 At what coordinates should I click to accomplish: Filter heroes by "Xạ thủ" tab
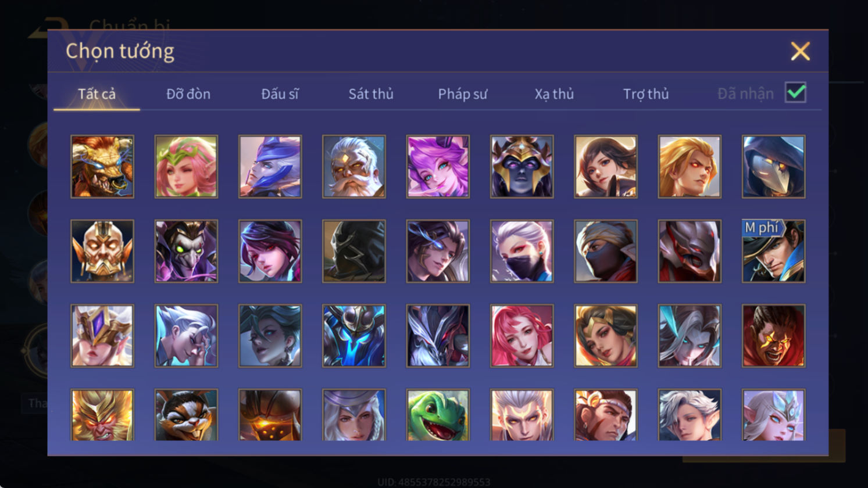[554, 94]
